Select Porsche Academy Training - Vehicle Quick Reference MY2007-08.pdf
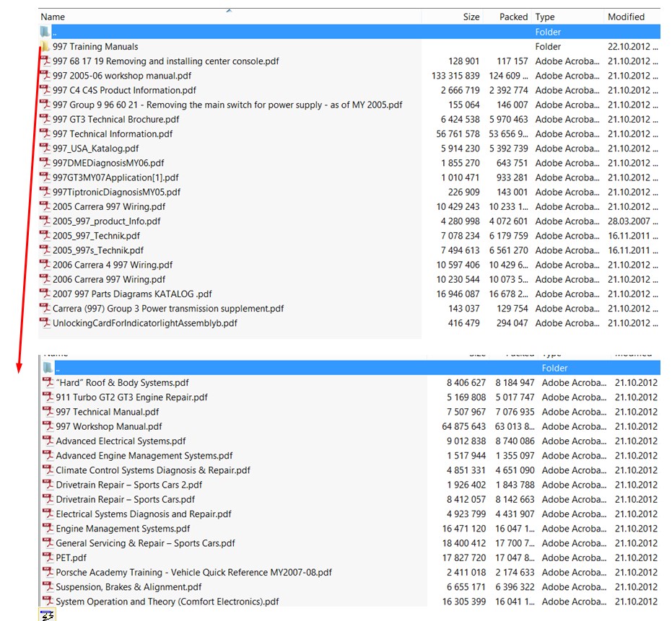This screenshot has height=621, width=672. point(193,572)
